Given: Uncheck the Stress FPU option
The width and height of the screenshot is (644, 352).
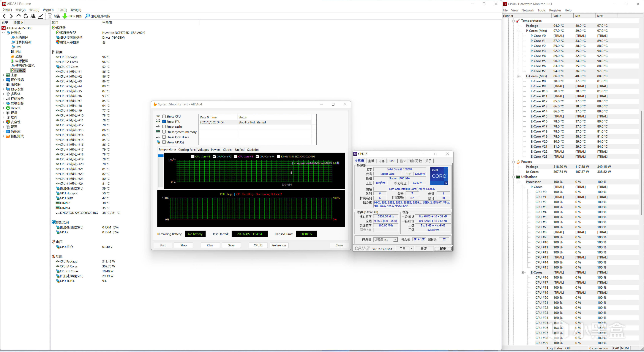Looking at the screenshot, I should point(164,122).
